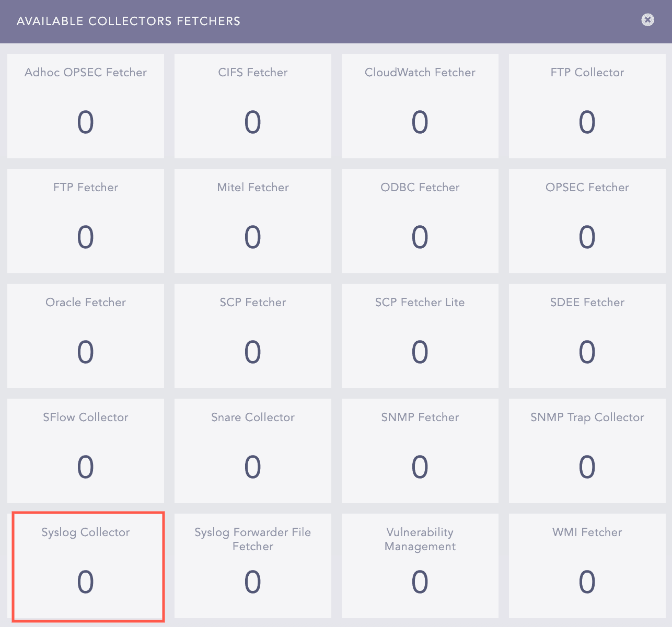Close the Available Collectors Fetchers dialog

tap(647, 20)
